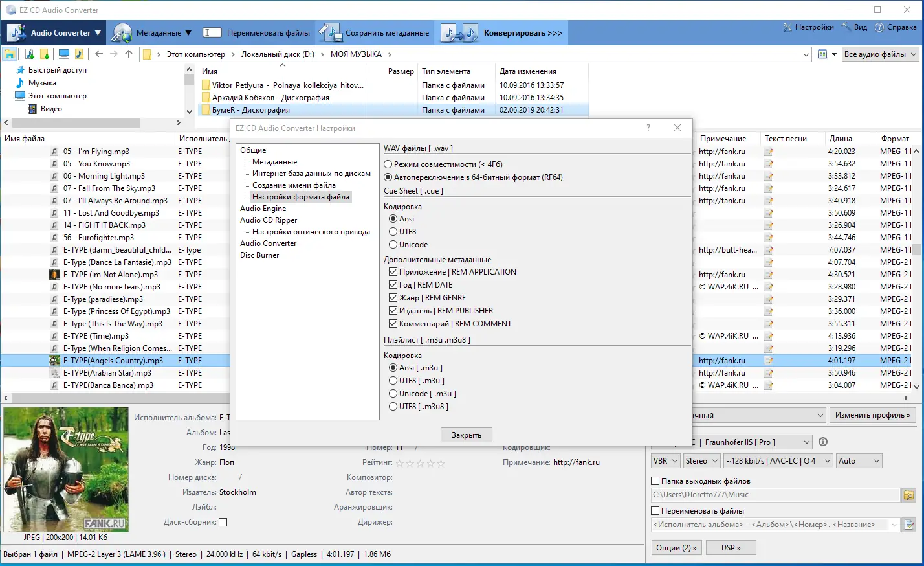Click the Конвертировать notes icon

[x=459, y=32]
